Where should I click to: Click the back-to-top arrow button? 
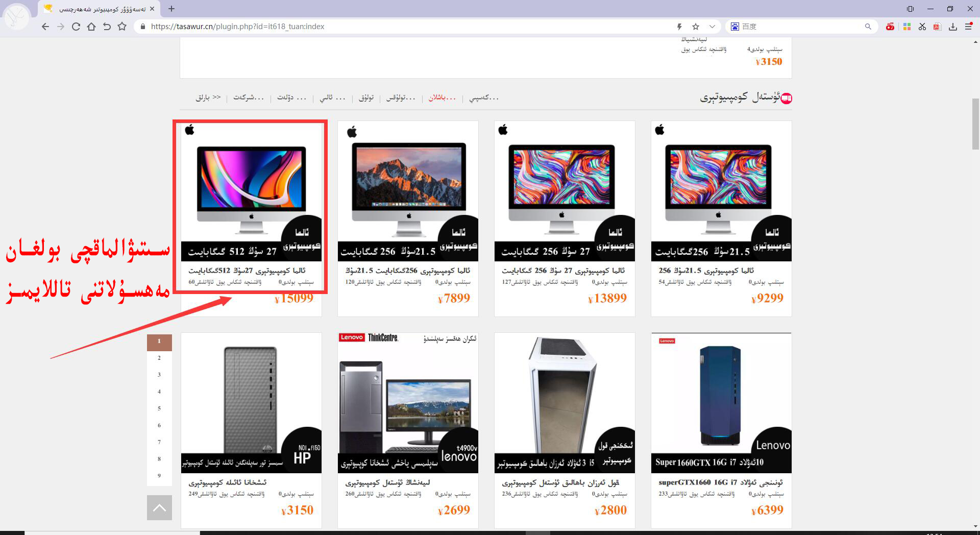159,507
